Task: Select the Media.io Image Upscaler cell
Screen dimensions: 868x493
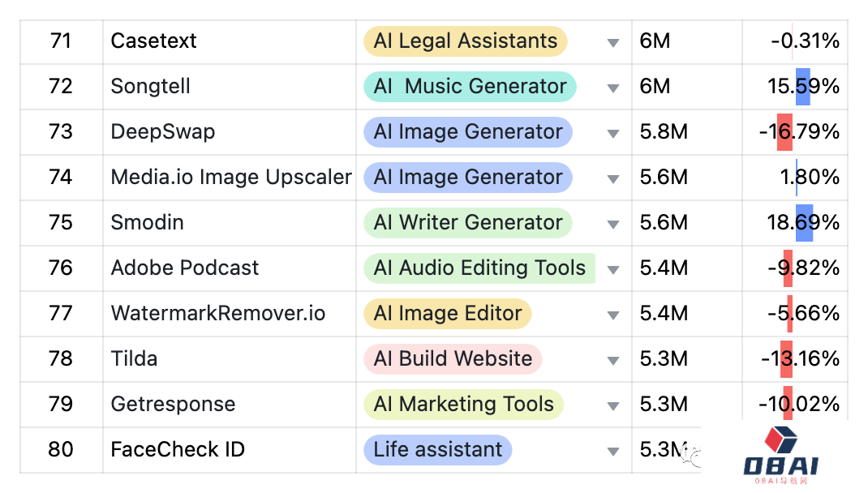Action: 230,178
